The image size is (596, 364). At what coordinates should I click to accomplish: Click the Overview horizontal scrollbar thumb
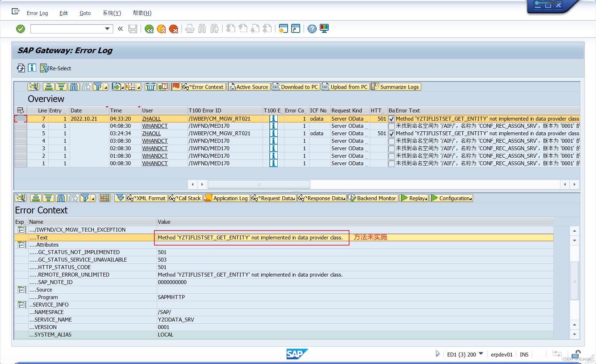click(259, 184)
